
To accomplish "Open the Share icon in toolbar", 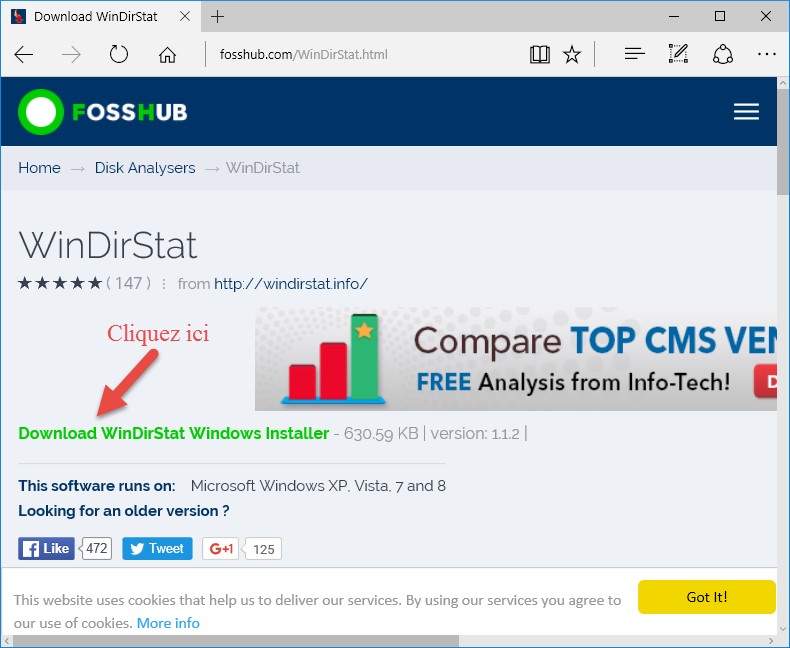I will point(722,54).
